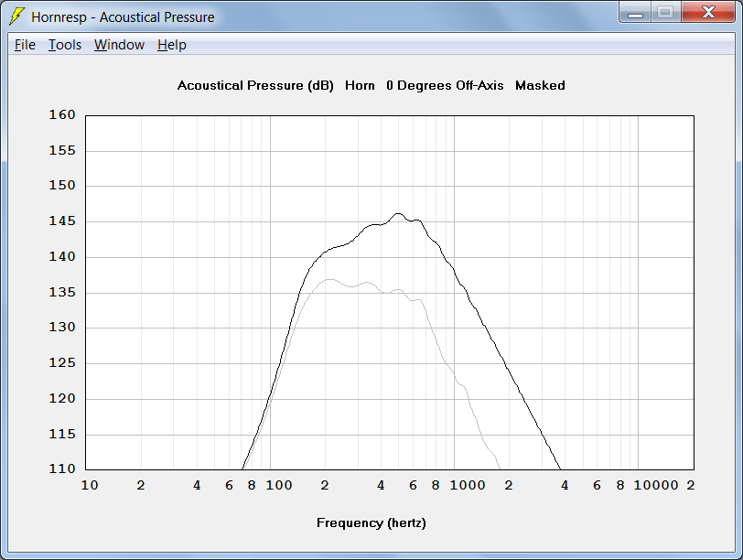Click the 'Frequency (hertz)' axis label
Viewport: 743px width, 560px height.
[371, 523]
